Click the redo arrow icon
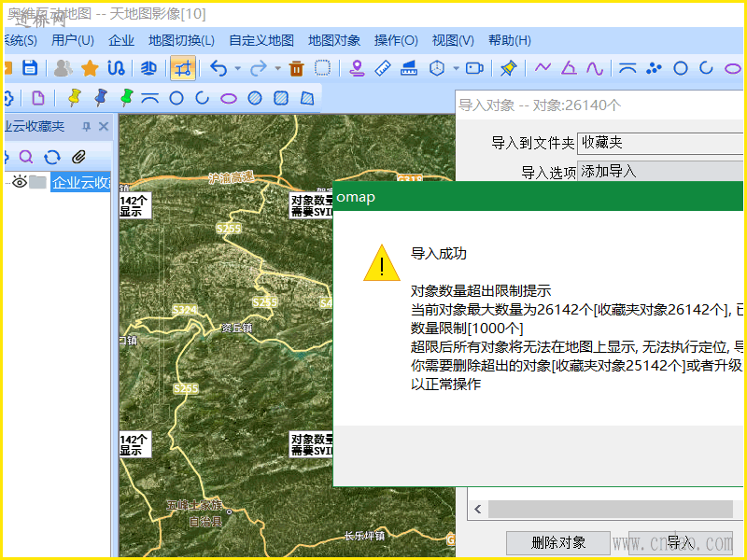The height and width of the screenshot is (560, 747). tap(259, 68)
